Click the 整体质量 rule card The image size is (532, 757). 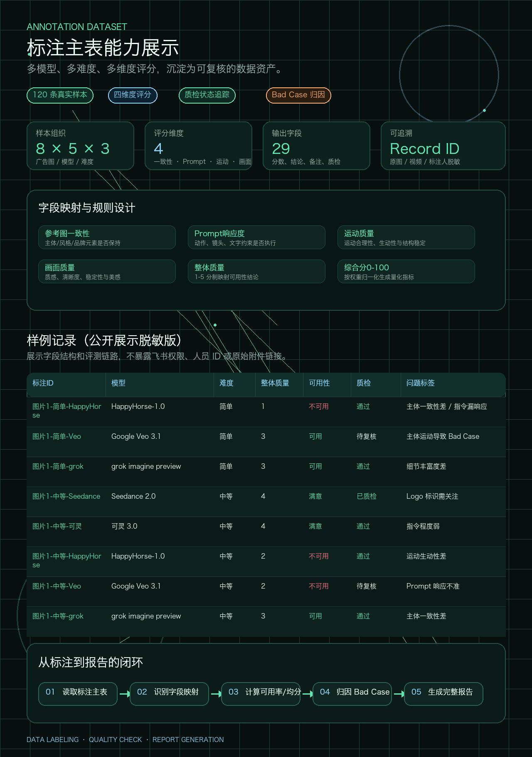[256, 272]
